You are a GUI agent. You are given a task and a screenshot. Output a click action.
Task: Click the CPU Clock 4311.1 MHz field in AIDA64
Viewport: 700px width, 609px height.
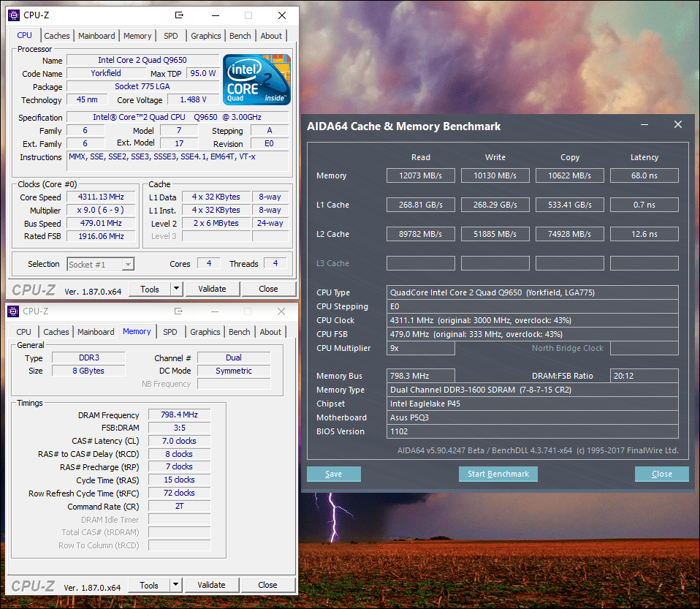[532, 320]
